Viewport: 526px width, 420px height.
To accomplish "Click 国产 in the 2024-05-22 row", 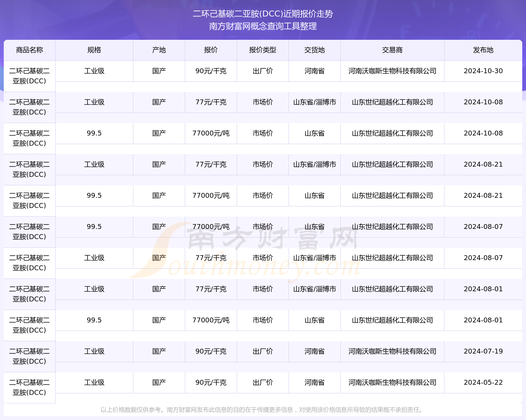I will (x=159, y=382).
